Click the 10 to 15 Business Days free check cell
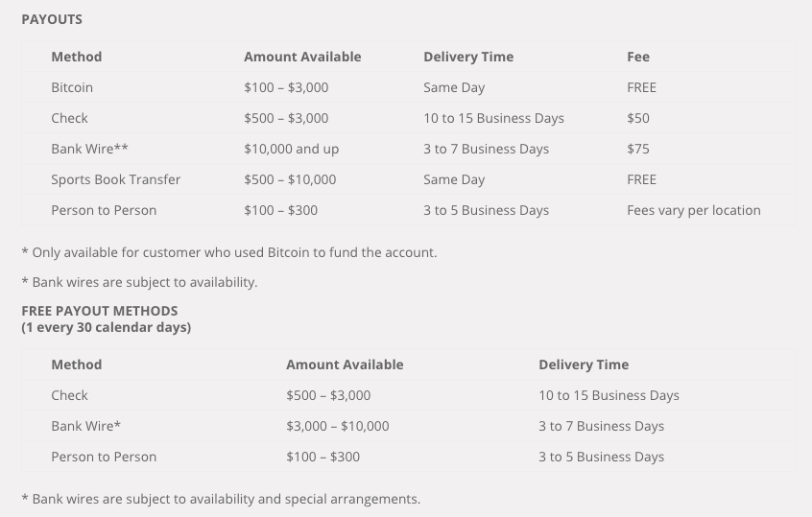The width and height of the screenshot is (812, 517). [x=609, y=395]
